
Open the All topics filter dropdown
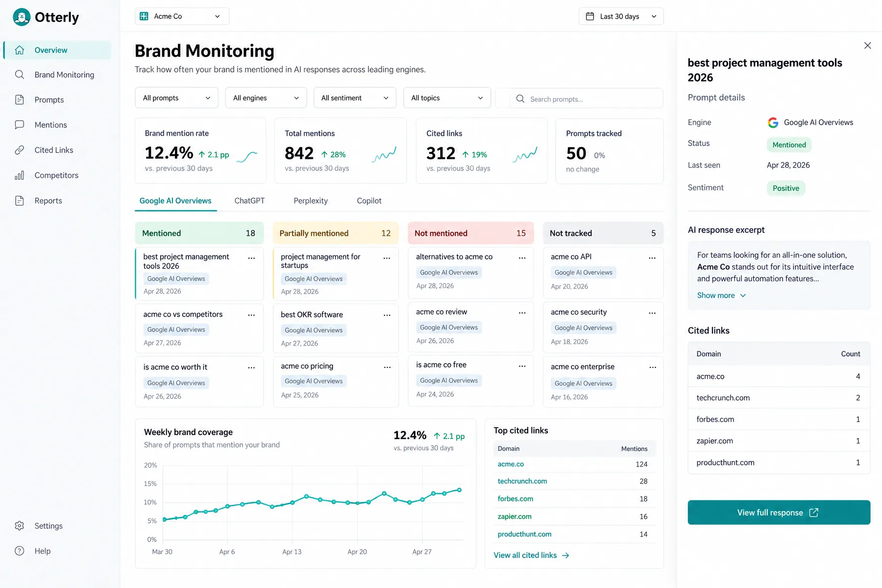click(x=447, y=98)
